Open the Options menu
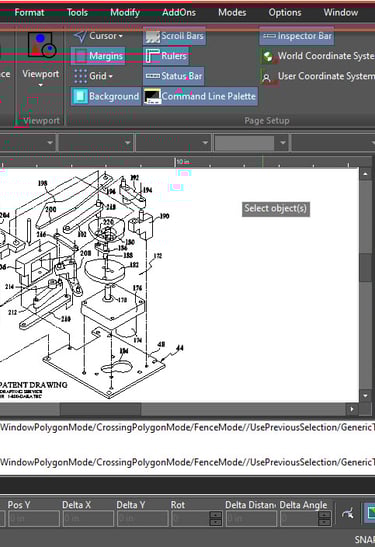375x547 pixels. coord(285,13)
